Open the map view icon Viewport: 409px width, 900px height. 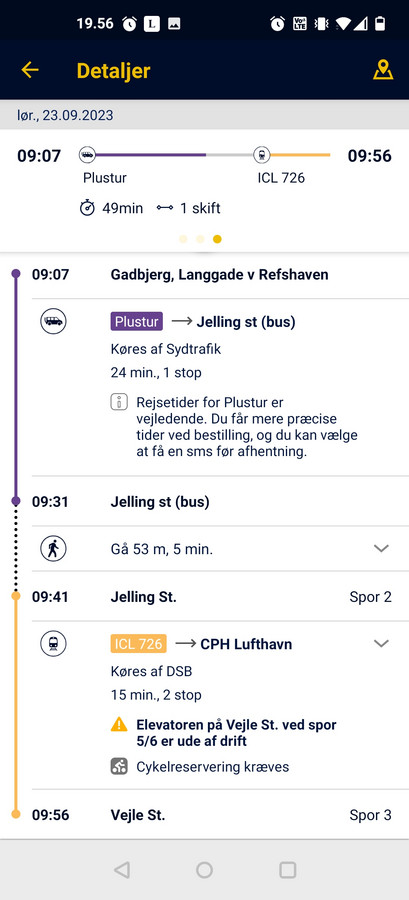(x=383, y=70)
